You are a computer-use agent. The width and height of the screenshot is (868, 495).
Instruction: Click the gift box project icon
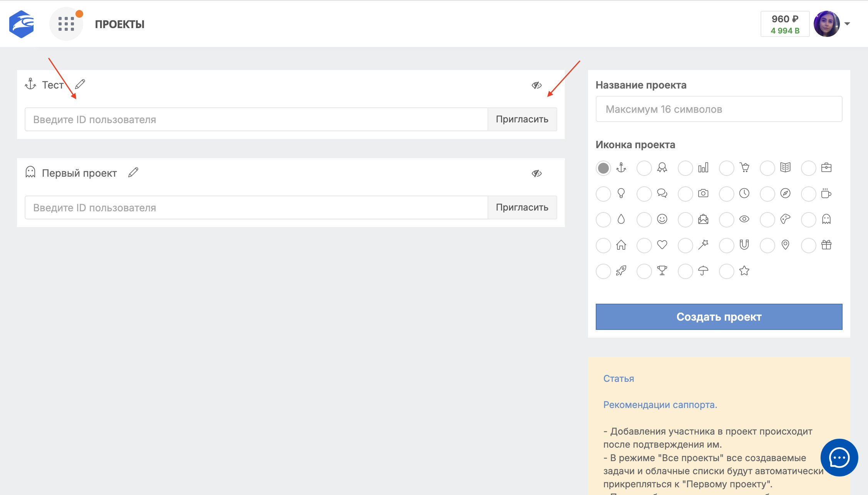(826, 245)
